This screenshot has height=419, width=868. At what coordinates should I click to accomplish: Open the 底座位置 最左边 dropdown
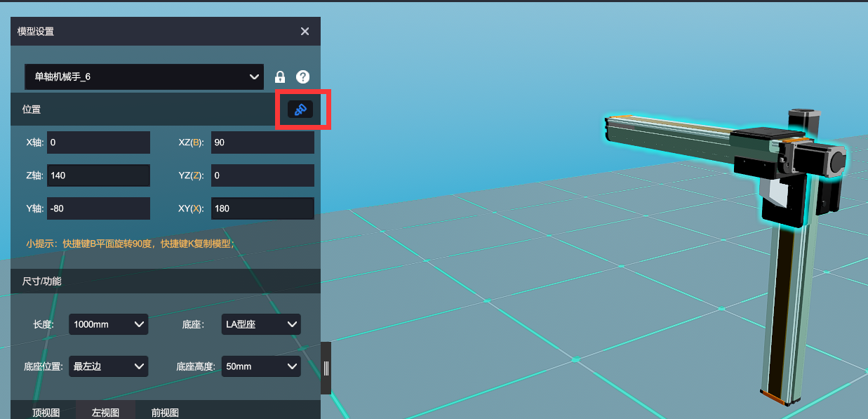109,366
